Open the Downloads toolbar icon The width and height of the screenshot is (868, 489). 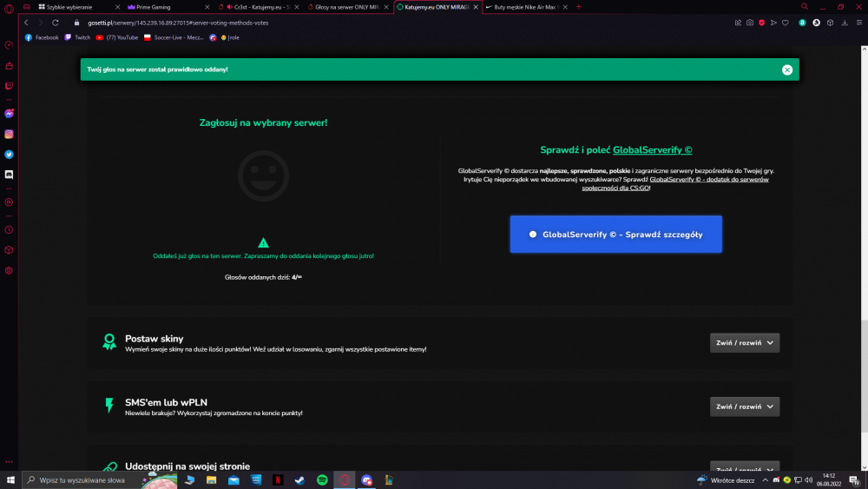845,23
